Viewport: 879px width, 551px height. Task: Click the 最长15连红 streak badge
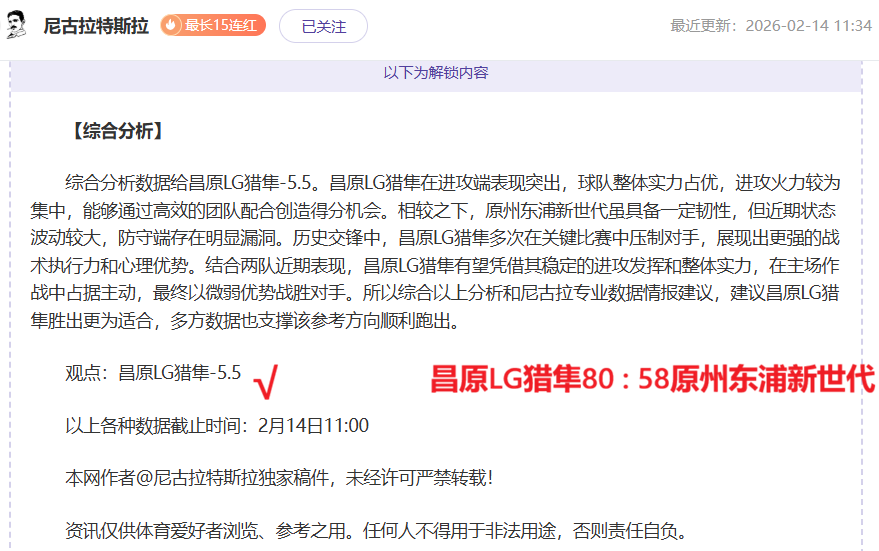213,26
